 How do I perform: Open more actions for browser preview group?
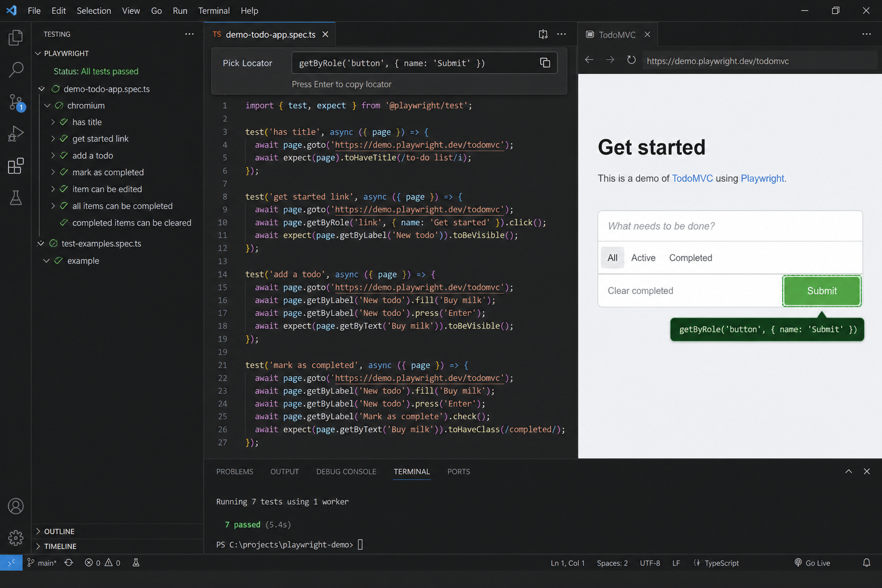pyautogui.click(x=866, y=34)
